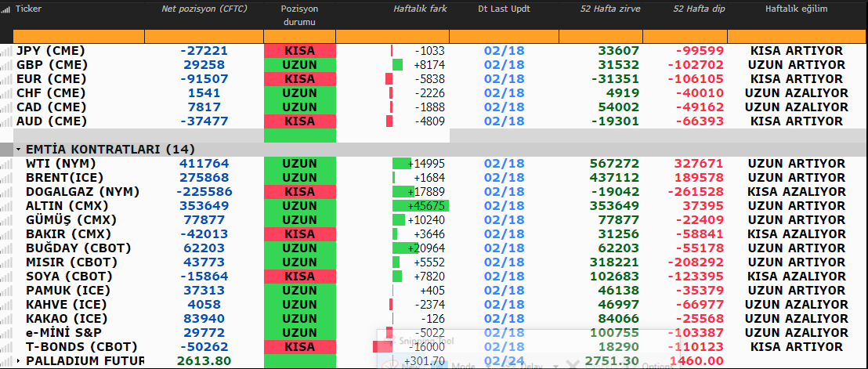Click the orange filter field under Ticker

tap(78, 36)
